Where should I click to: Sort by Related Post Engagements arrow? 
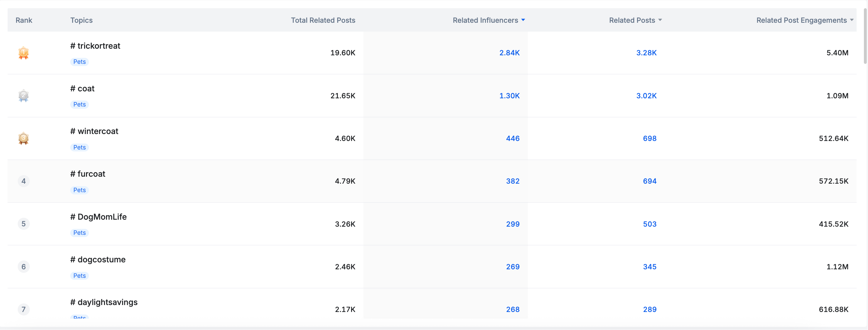(852, 20)
